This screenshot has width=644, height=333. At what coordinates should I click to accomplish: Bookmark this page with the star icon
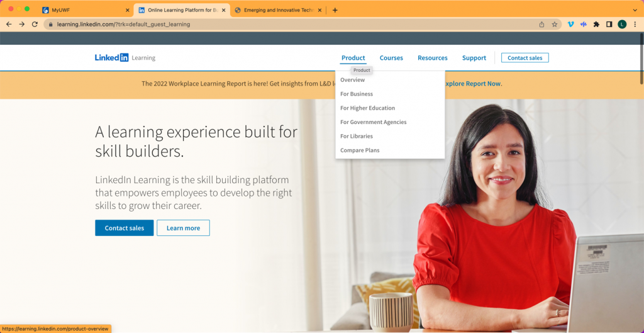pyautogui.click(x=555, y=25)
